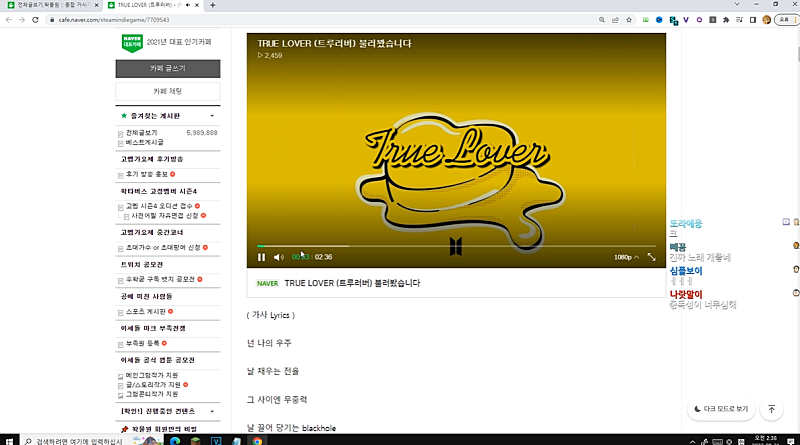Open 카페 채팅 button
The height and width of the screenshot is (445, 800).
(x=168, y=91)
